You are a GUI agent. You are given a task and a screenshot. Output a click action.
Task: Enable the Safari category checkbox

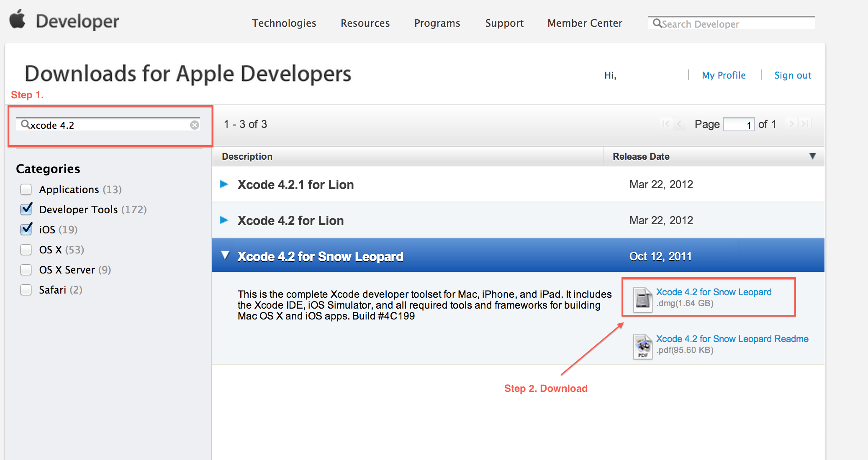coord(26,290)
